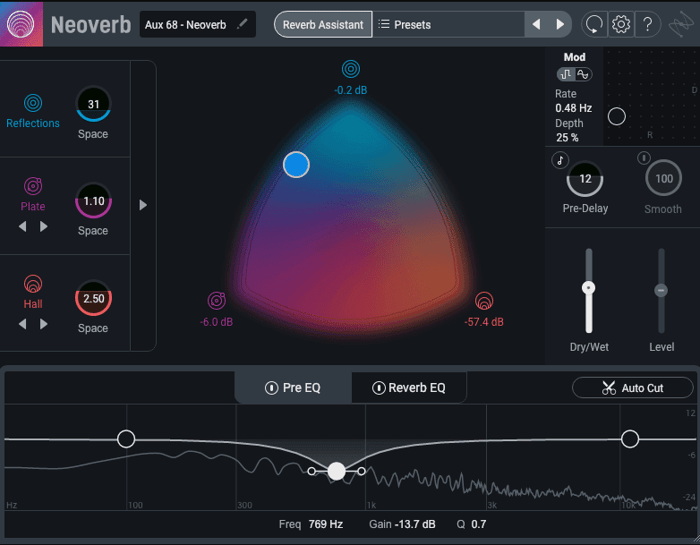
Task: Click the modulation XY pad handle
Action: pyautogui.click(x=617, y=116)
